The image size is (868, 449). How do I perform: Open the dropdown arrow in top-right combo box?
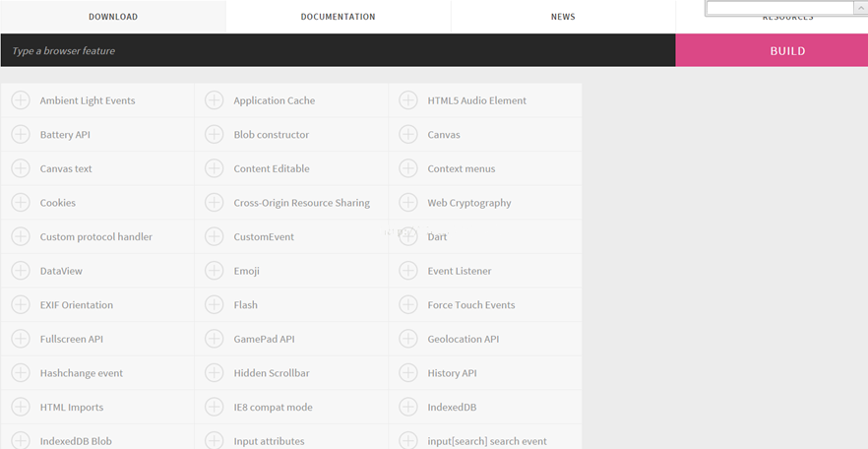coord(860,8)
